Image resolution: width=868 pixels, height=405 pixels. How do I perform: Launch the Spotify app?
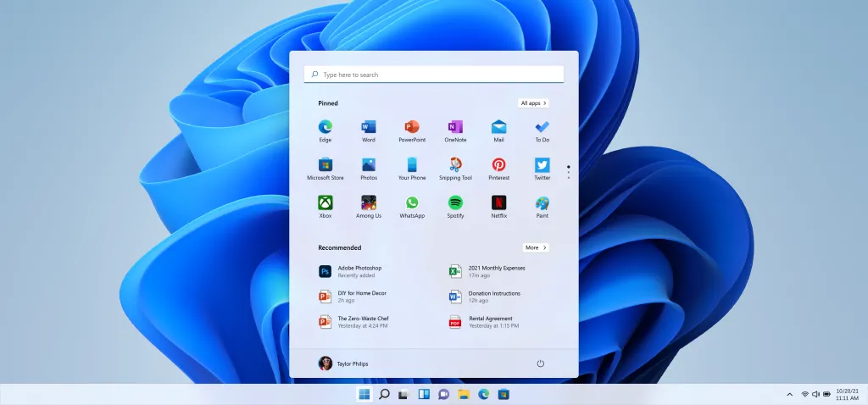click(455, 203)
